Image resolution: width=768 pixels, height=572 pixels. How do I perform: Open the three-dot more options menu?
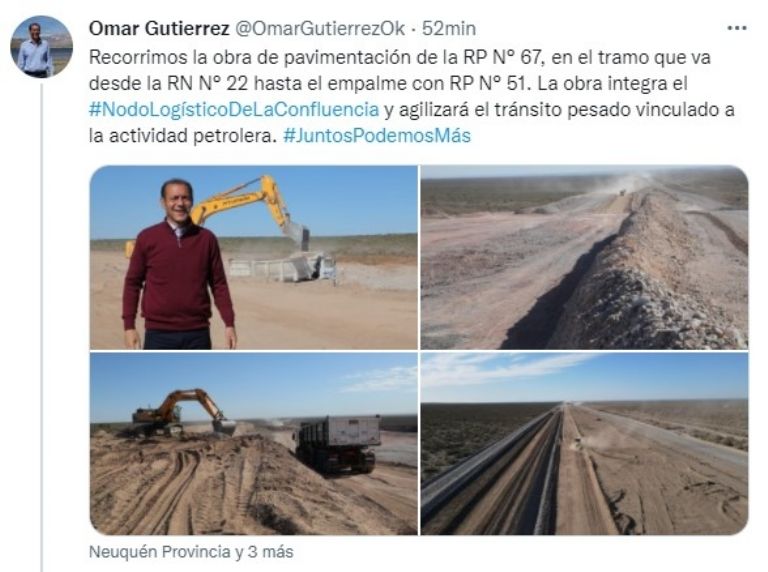coord(737,28)
